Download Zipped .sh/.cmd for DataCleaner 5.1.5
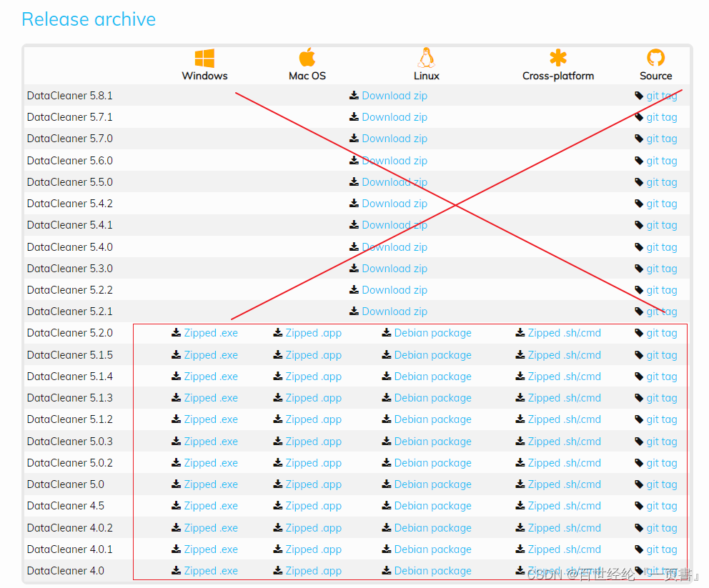The height and width of the screenshot is (588, 709). 565,355
